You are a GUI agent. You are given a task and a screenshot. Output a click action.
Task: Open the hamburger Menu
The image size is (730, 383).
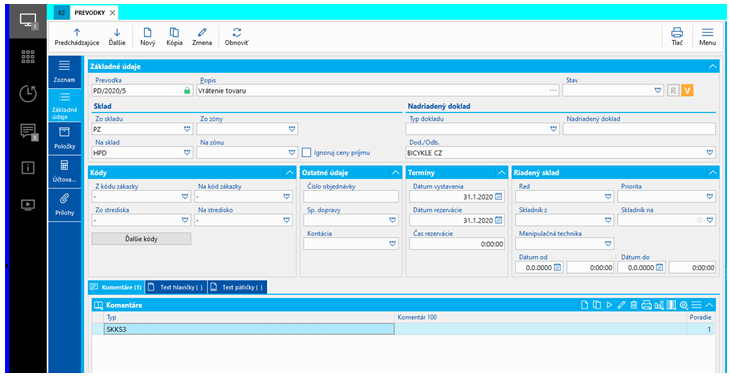pyautogui.click(x=707, y=37)
